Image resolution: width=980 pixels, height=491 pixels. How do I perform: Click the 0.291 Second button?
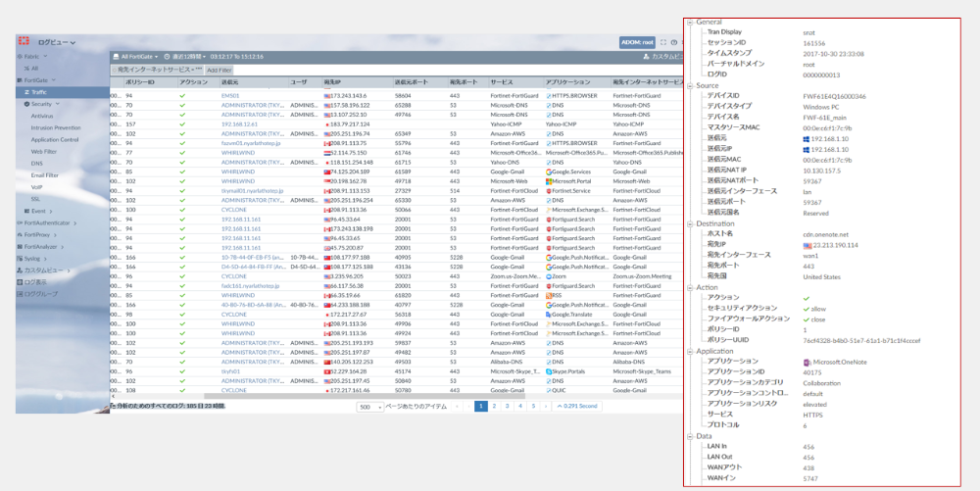click(577, 406)
